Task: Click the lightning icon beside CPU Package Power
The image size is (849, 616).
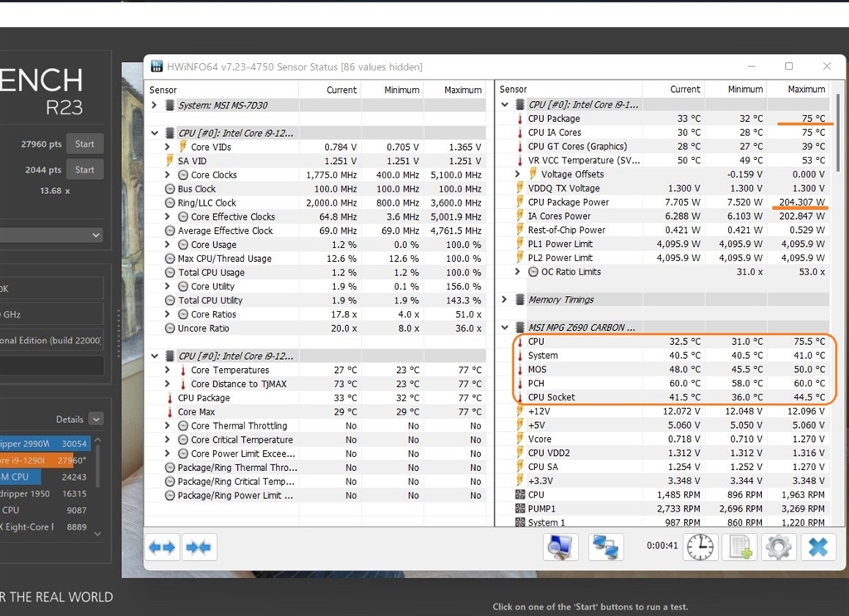Action: 520,202
